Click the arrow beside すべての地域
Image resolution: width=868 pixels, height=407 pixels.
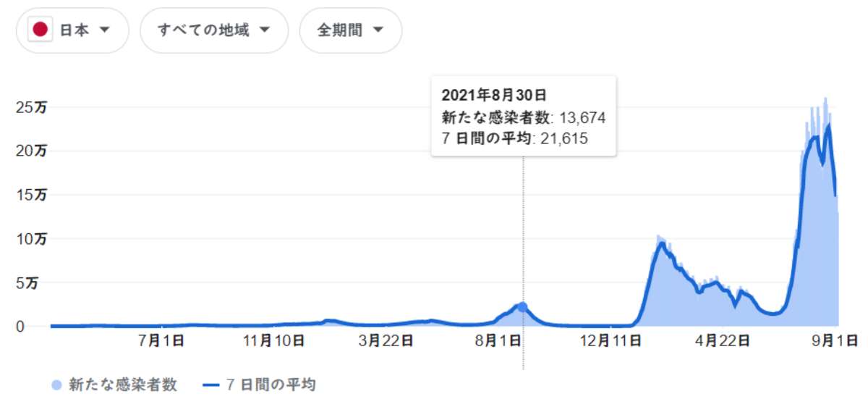pos(264,30)
